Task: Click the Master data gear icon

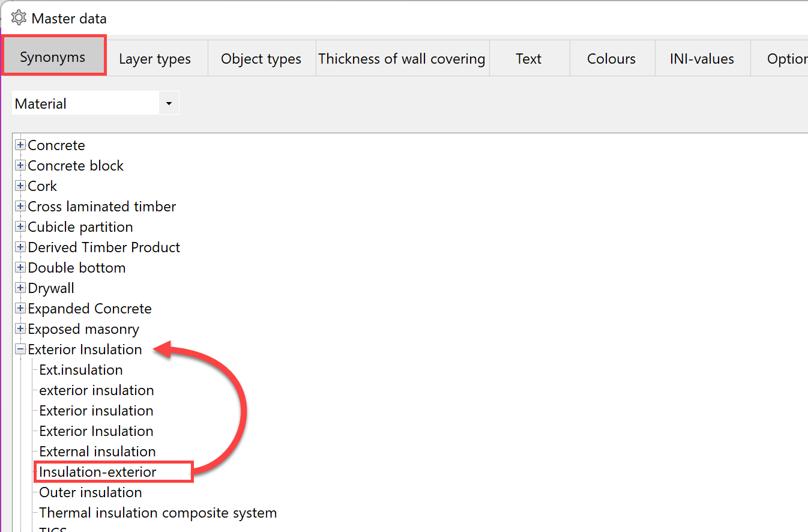Action: (x=19, y=18)
